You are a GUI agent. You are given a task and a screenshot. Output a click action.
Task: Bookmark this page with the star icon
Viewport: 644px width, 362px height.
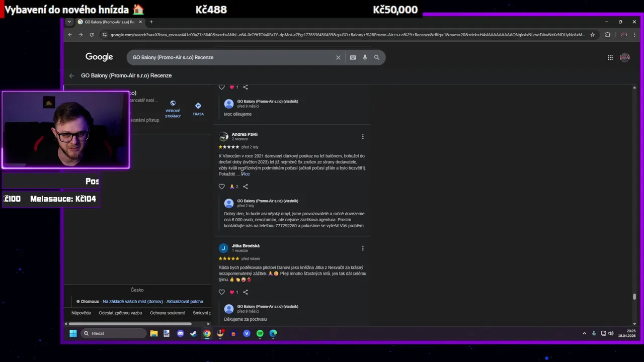593,35
